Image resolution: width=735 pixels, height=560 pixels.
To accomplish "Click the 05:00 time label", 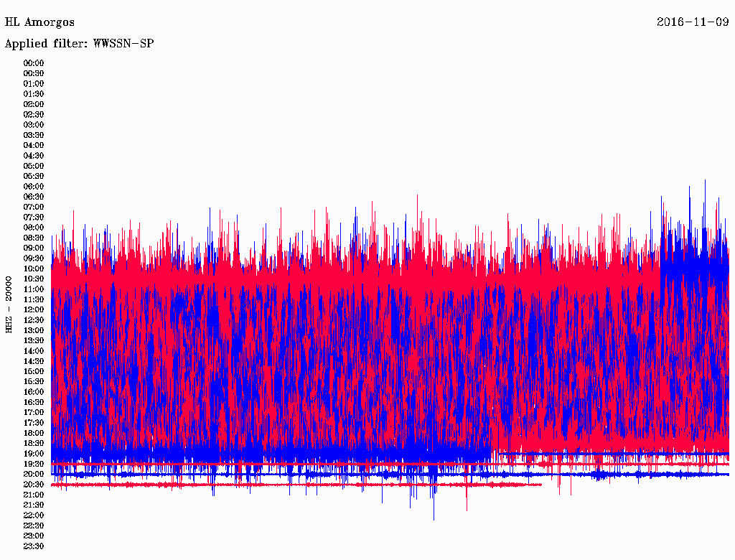I will [x=34, y=166].
